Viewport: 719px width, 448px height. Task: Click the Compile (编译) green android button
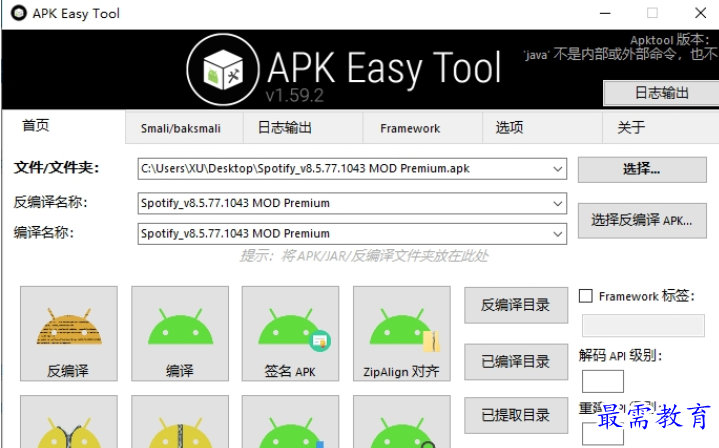coord(180,333)
